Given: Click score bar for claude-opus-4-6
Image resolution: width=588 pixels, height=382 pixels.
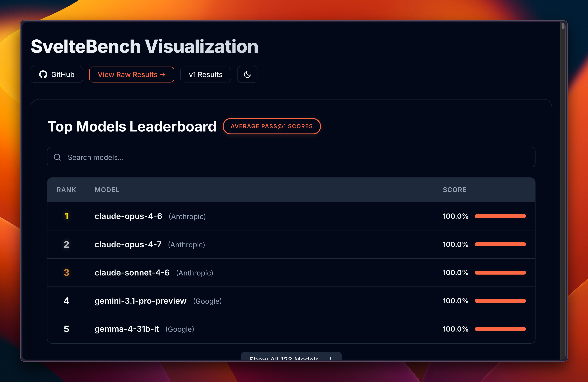Looking at the screenshot, I should click(500, 216).
